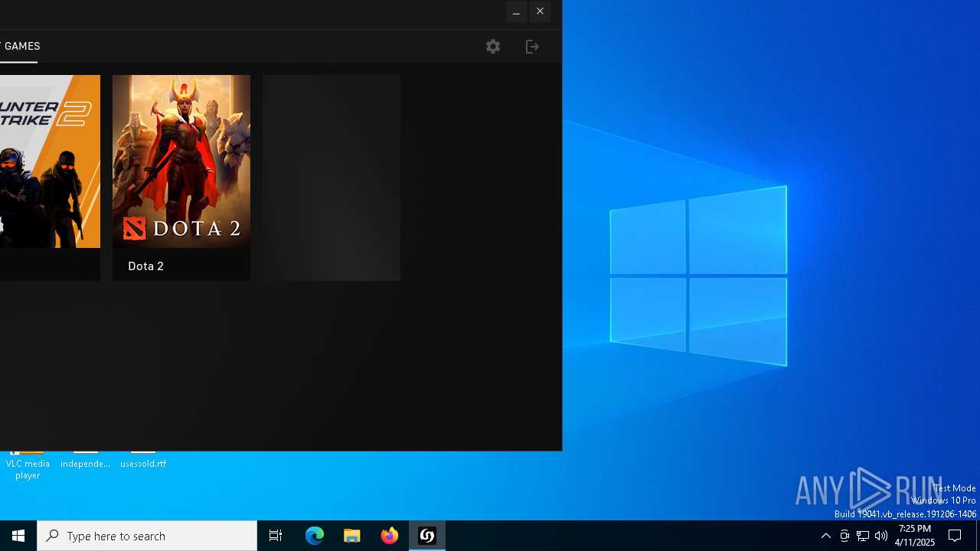The image size is (980, 551).
Task: Click the Dota 2 title label
Action: (x=145, y=266)
